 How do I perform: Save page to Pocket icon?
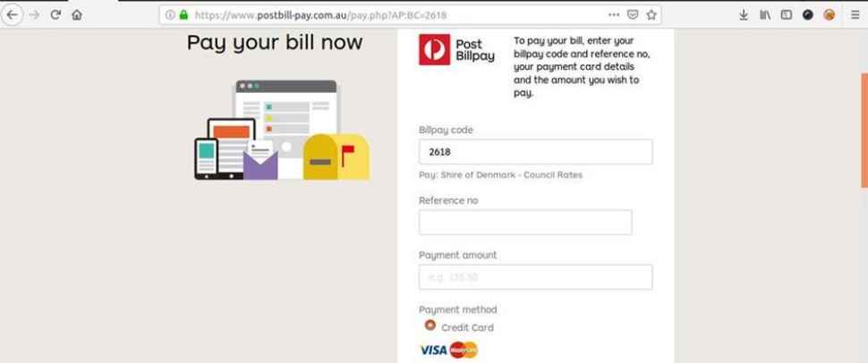(633, 15)
